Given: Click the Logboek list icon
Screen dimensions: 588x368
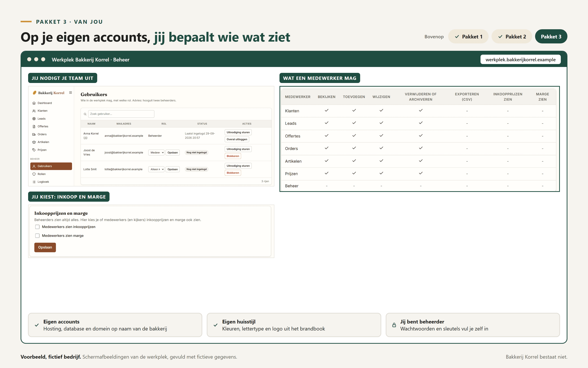Looking at the screenshot, I should (x=34, y=182).
